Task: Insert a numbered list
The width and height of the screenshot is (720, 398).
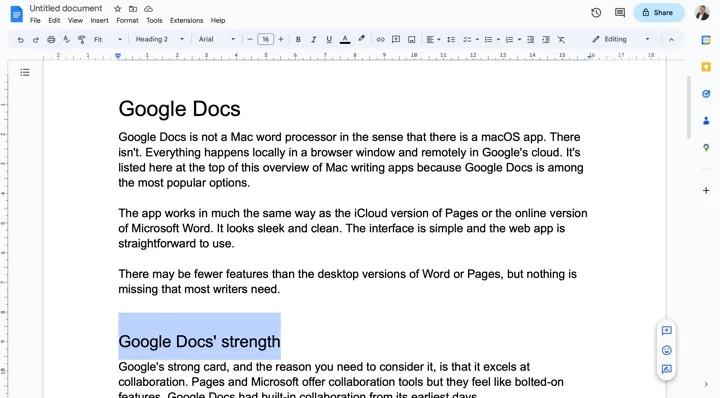Action: tap(509, 39)
